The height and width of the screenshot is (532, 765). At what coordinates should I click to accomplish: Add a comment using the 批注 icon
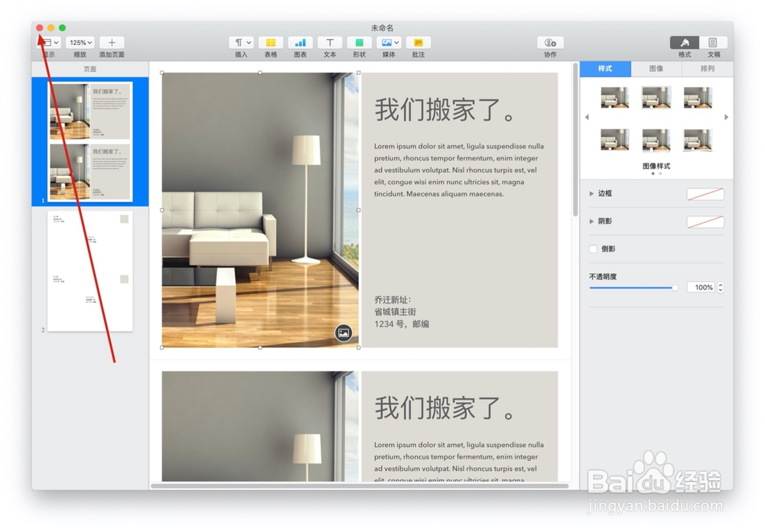pyautogui.click(x=418, y=42)
